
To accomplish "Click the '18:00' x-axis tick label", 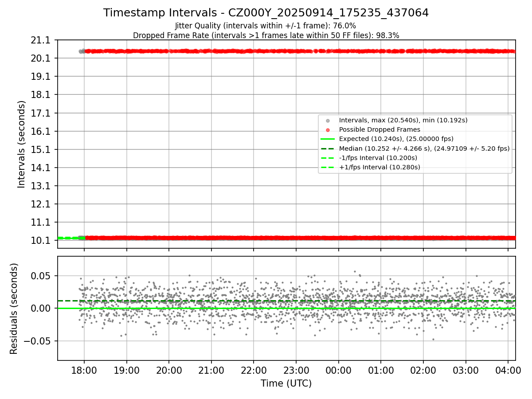I will tap(84, 370).
